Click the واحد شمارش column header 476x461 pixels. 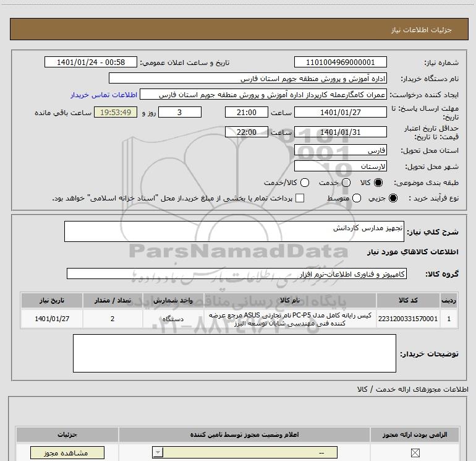[173, 301]
